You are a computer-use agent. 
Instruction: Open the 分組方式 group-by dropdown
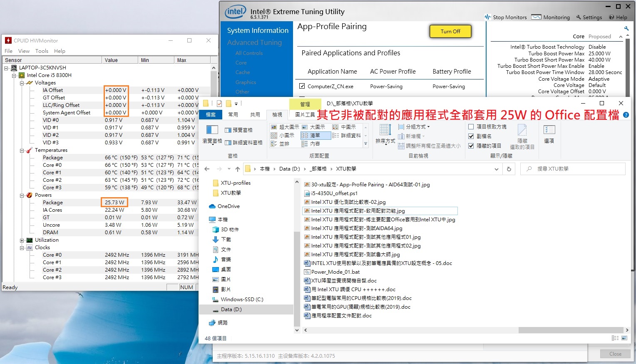point(414,127)
